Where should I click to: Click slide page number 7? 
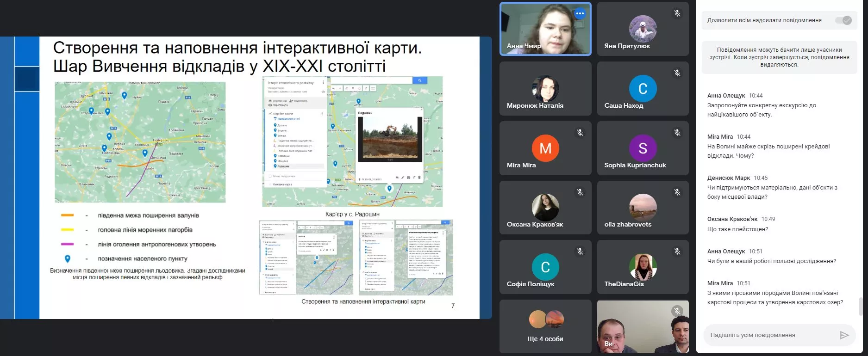(x=453, y=306)
